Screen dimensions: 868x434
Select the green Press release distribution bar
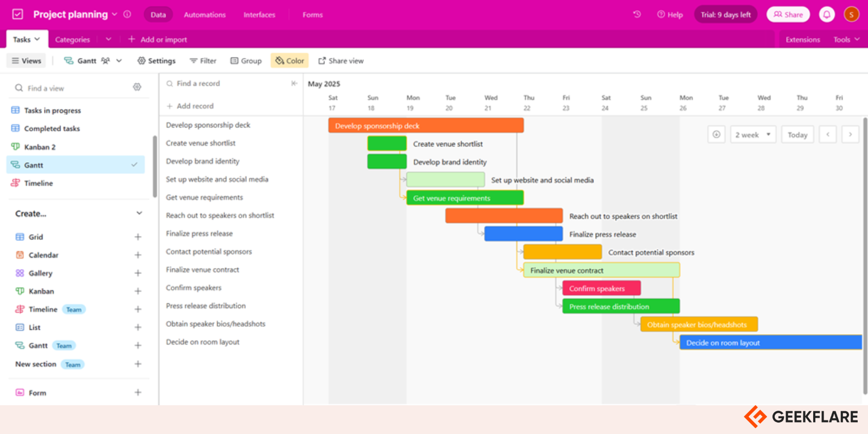tap(621, 306)
